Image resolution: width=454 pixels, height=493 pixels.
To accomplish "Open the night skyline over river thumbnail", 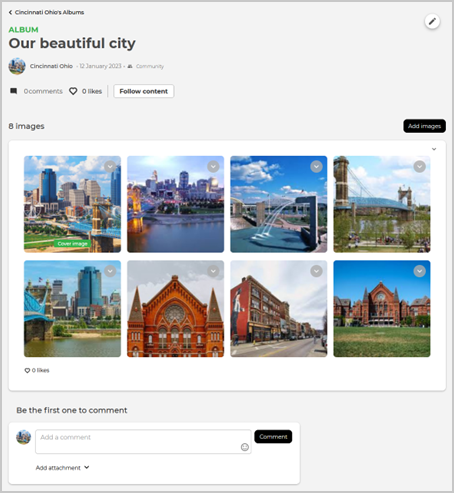I will (x=175, y=204).
